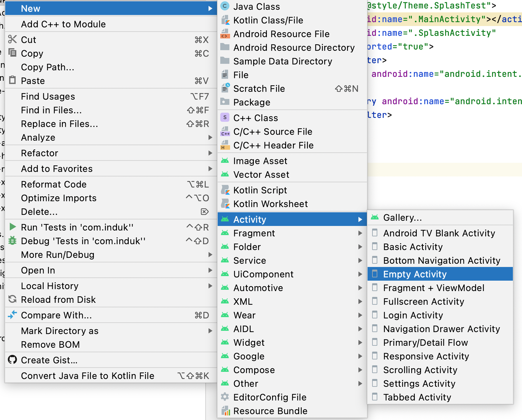
Task: Expand the Refactor submenu arrow
Action: [210, 153]
